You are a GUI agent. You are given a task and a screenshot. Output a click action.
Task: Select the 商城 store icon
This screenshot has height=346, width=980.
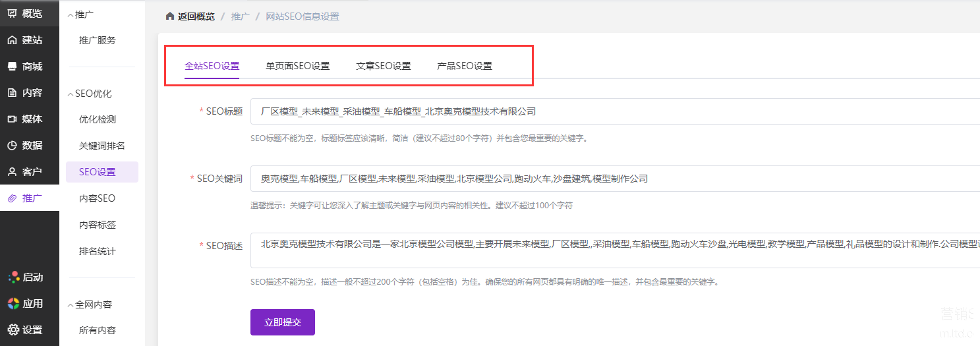13,67
